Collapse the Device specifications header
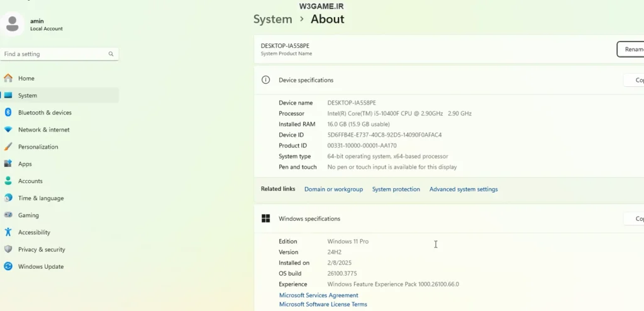Viewport: 644px width, 311px height. [x=449, y=80]
